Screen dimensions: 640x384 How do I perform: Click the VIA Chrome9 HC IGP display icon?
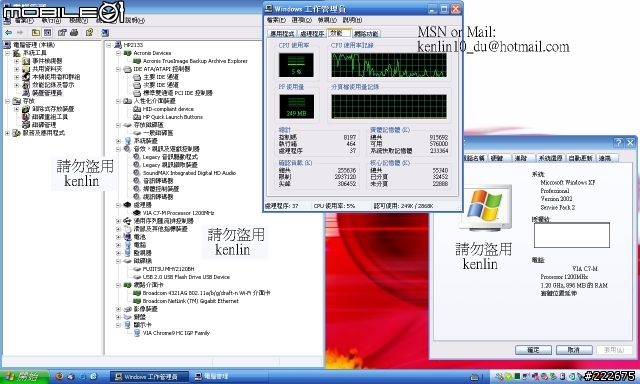(x=137, y=333)
